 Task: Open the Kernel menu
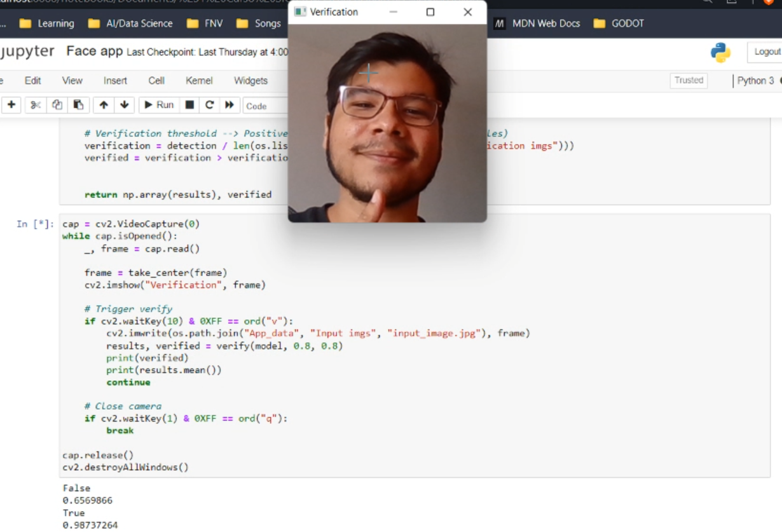(x=199, y=81)
